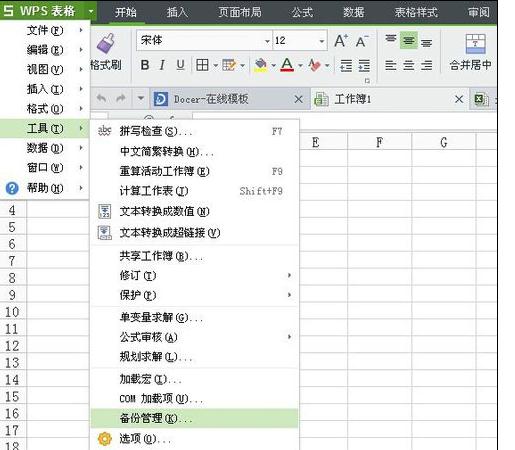Click the gear icon beside Options
The width and height of the screenshot is (515, 450).
pos(105,439)
